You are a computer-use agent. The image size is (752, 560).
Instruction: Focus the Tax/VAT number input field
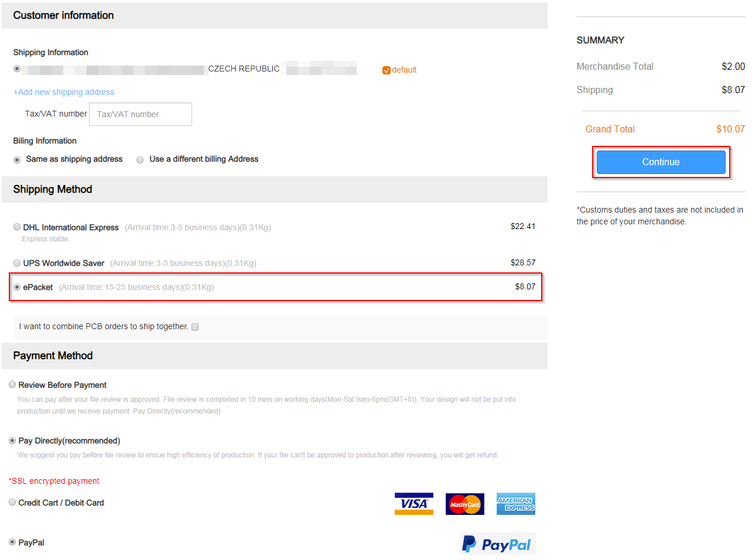tap(141, 114)
